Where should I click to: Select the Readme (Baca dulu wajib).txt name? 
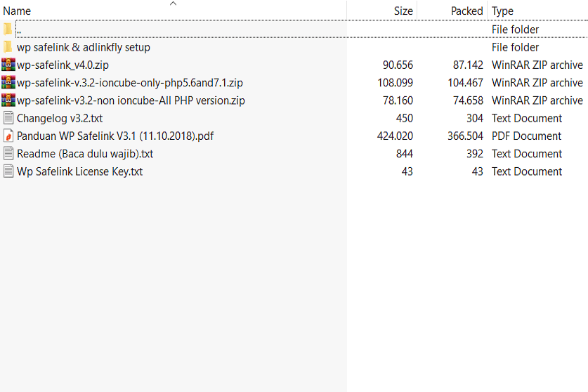85,153
